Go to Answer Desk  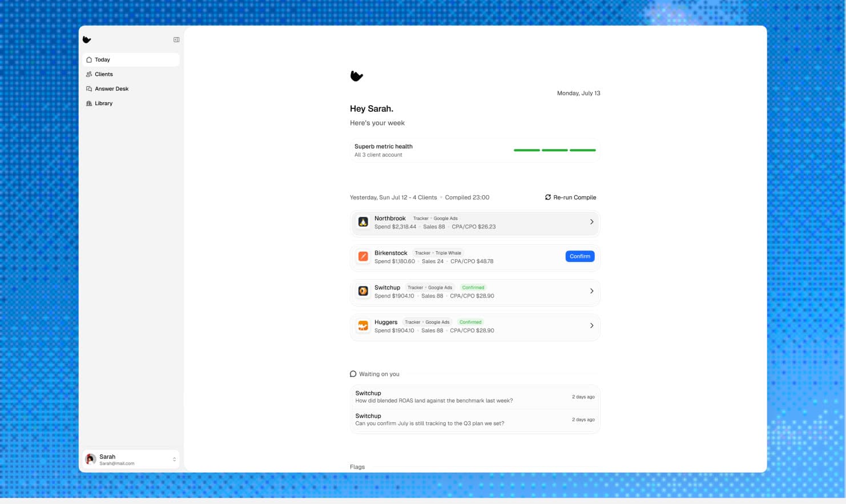pyautogui.click(x=131, y=88)
